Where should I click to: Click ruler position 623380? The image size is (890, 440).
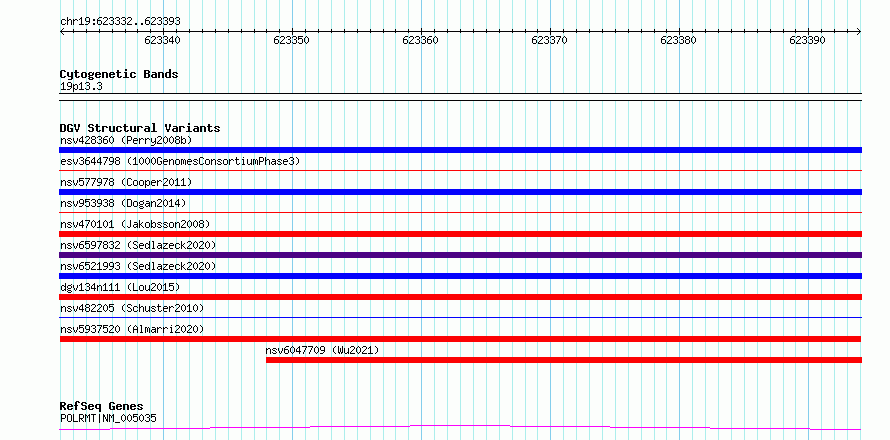coord(679,40)
